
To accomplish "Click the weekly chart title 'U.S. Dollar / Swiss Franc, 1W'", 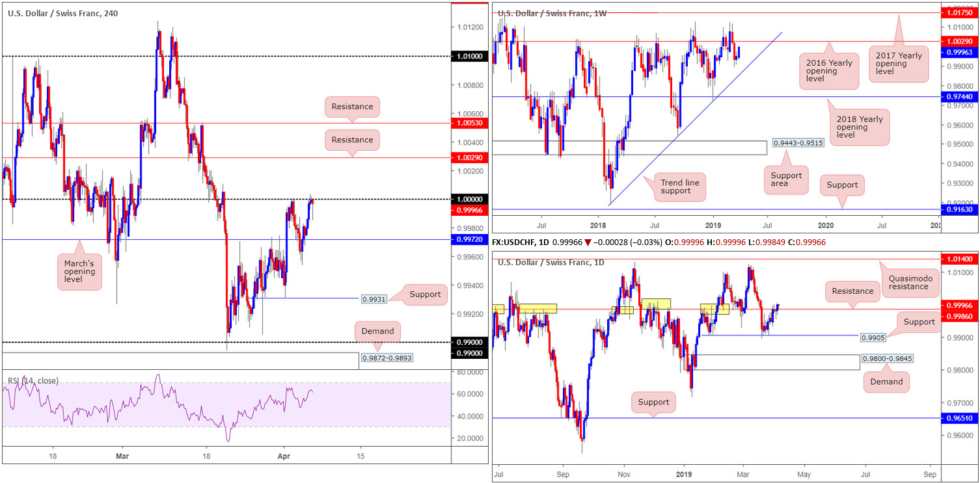I will tap(552, 13).
